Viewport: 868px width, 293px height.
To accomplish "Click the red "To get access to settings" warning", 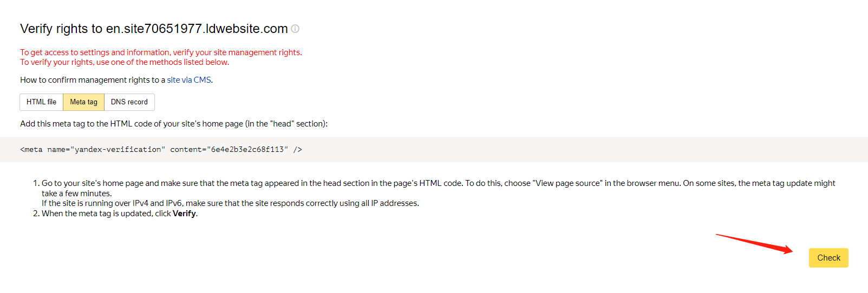I will (x=161, y=52).
